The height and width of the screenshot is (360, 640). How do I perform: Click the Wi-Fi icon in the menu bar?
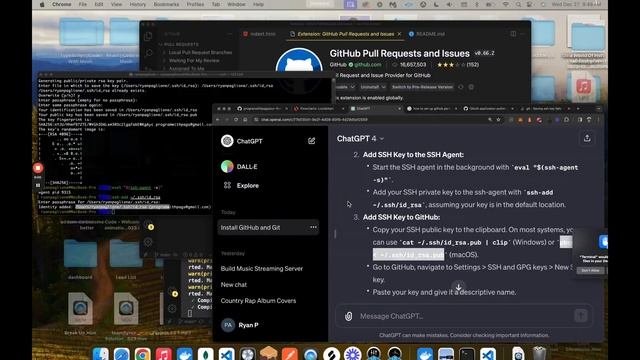506,4
